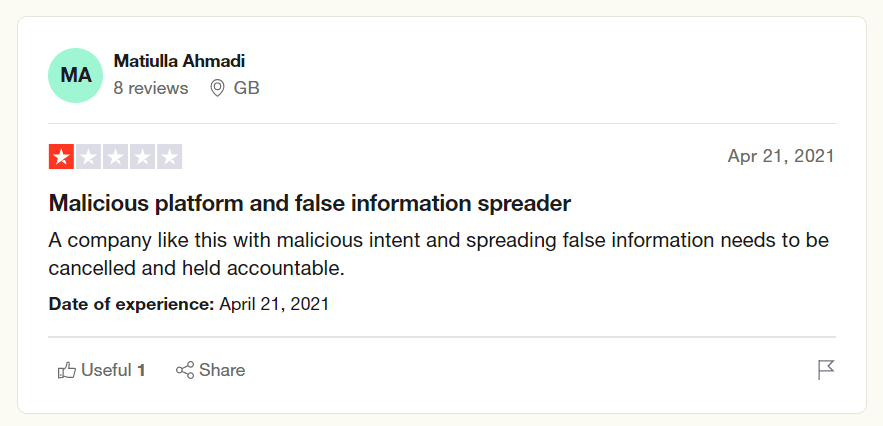Click the fourth grey star
The image size is (883, 426).
click(142, 157)
